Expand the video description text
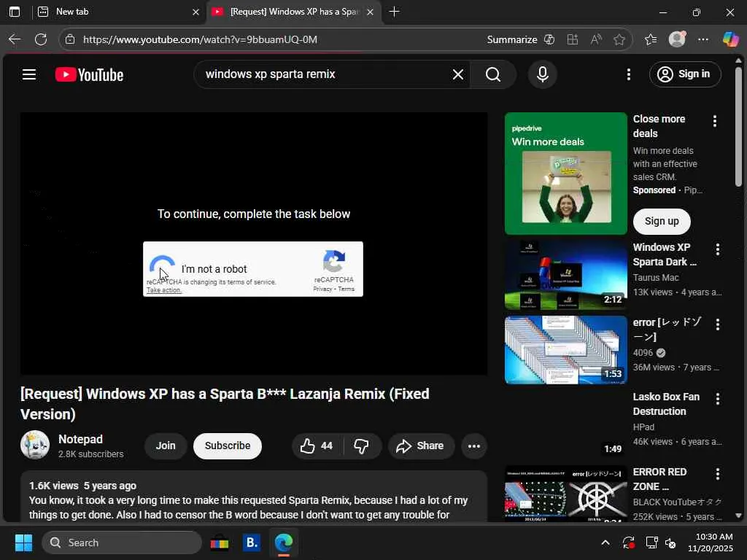Viewport: 747px width, 560px height. click(x=253, y=497)
